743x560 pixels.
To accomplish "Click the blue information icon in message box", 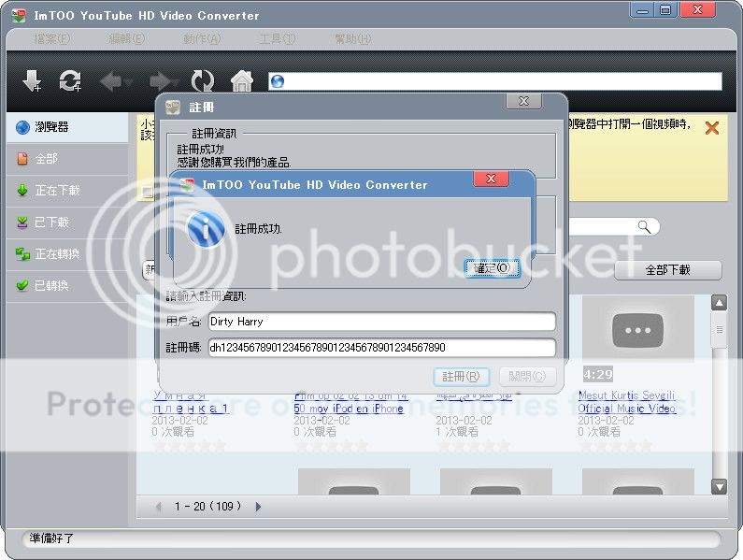I will click(x=207, y=229).
